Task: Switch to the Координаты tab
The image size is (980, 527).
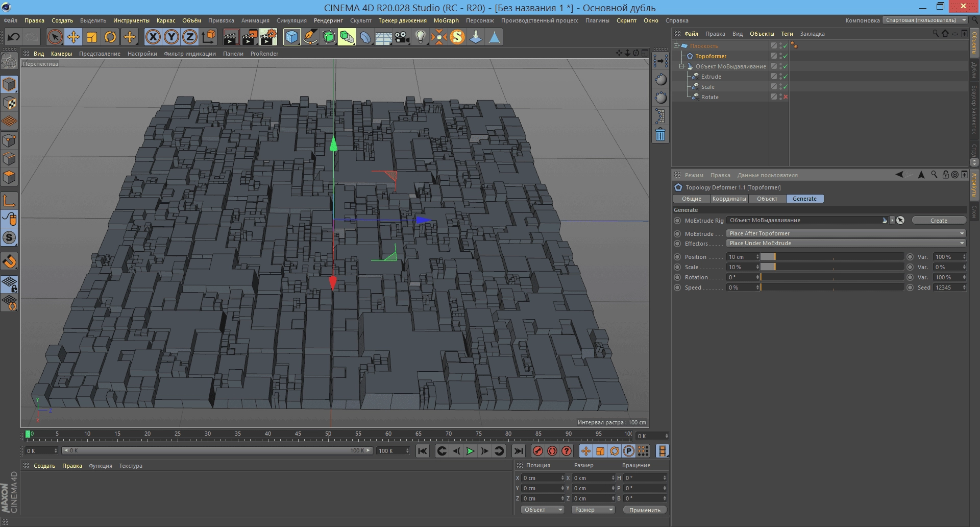Action: [x=729, y=199]
